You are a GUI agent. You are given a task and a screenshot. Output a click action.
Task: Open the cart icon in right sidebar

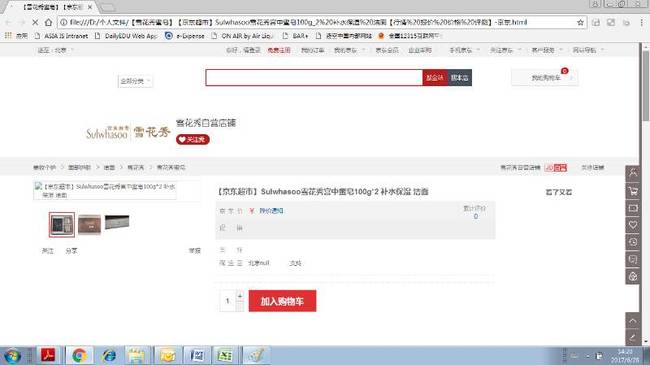click(x=633, y=191)
